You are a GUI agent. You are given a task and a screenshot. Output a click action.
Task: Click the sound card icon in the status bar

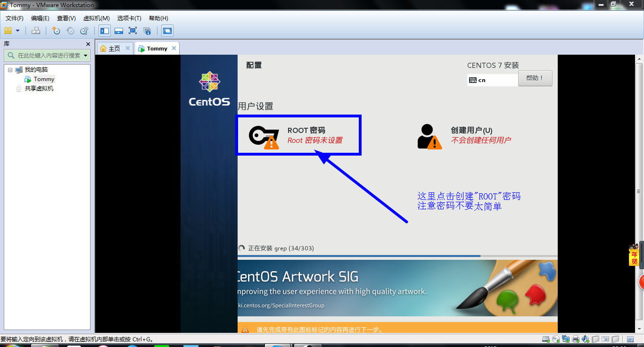point(586,339)
